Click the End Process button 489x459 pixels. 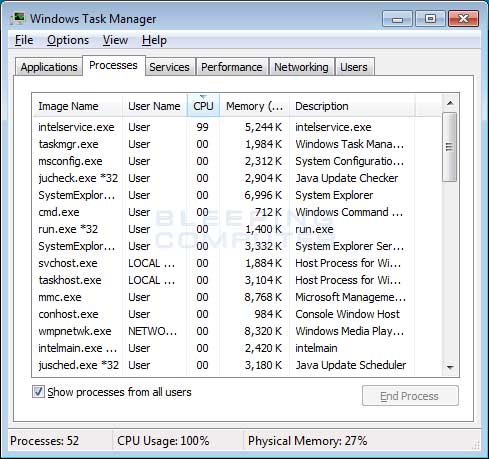pos(410,396)
